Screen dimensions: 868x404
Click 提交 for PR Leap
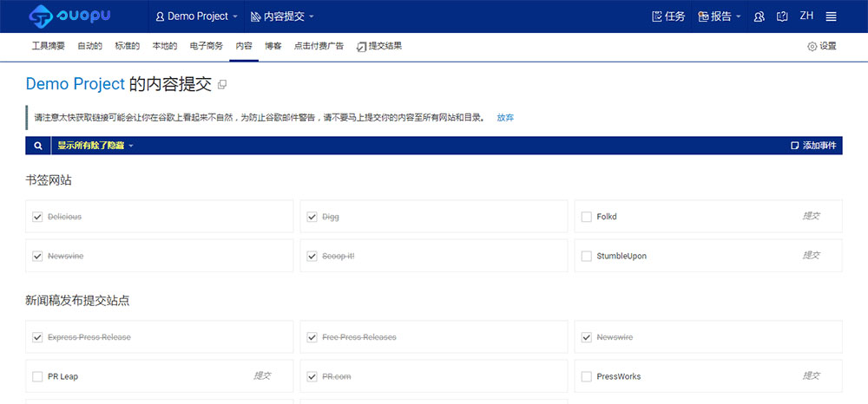pos(262,376)
